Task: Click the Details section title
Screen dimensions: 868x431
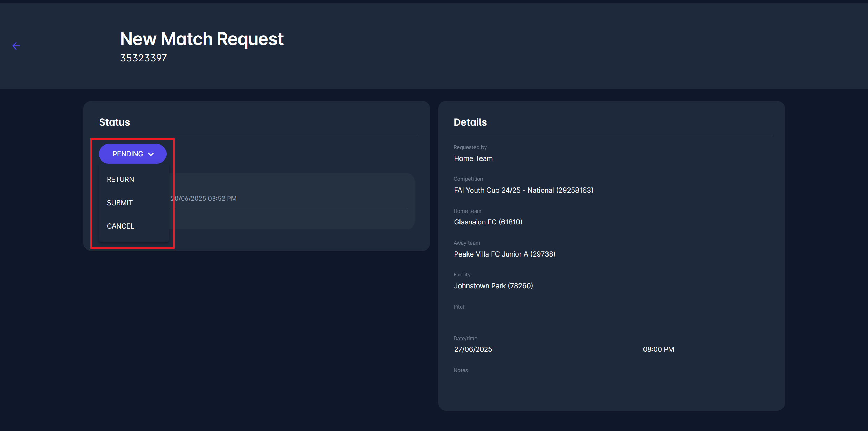Action: [470, 122]
